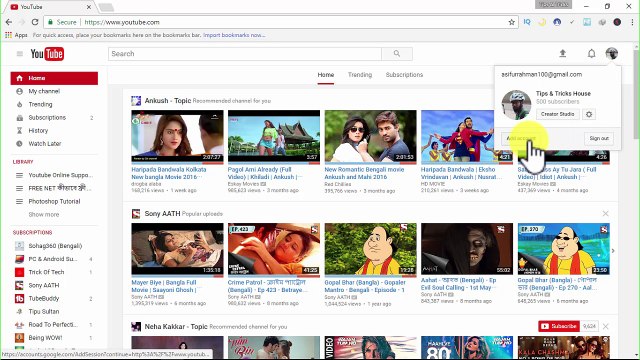Play Mayer Biye Bangla Full Movie thumbnail
640x360 pixels.
[177, 249]
